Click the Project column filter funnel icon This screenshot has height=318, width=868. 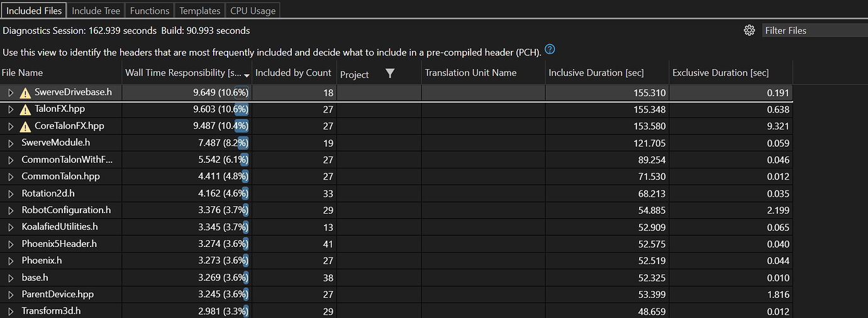[x=390, y=74]
